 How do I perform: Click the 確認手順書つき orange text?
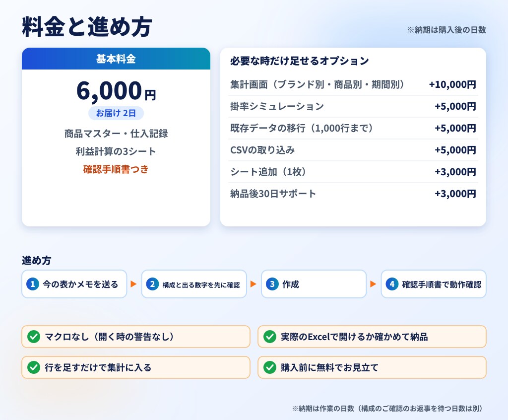[x=116, y=169]
